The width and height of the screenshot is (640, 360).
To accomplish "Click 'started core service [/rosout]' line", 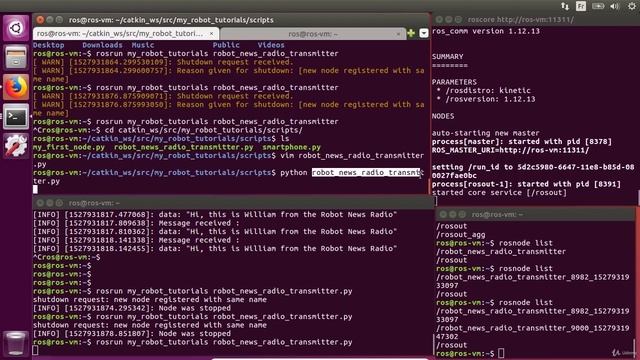I will tap(499, 193).
